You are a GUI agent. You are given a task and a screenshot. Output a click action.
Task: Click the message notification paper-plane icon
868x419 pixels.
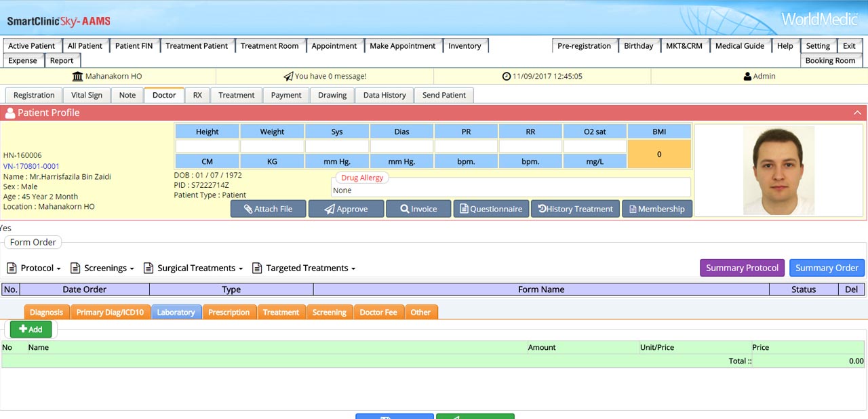pyautogui.click(x=288, y=77)
